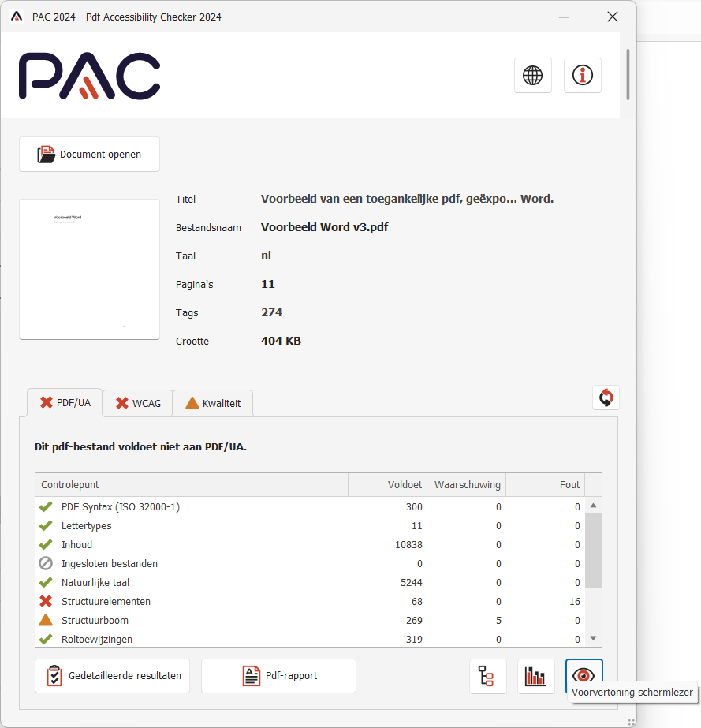The image size is (701, 728).
Task: Click the results table scroll down arrow
Action: [593, 638]
